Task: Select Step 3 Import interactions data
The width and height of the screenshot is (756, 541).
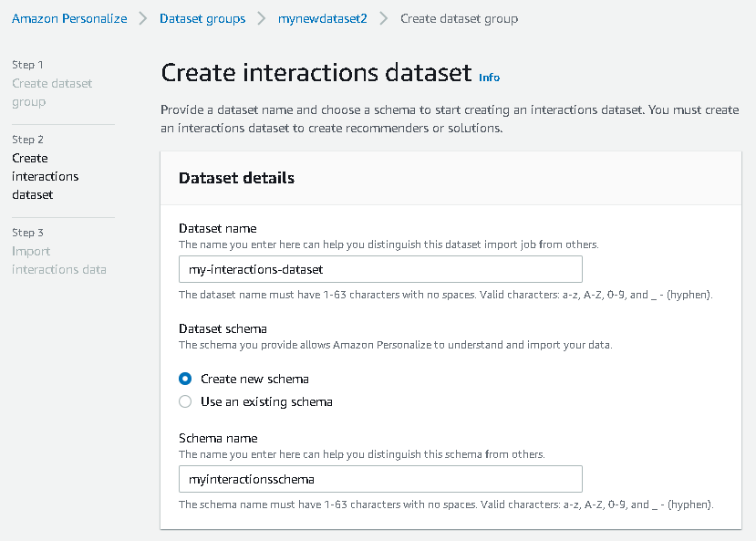Action: (58, 260)
